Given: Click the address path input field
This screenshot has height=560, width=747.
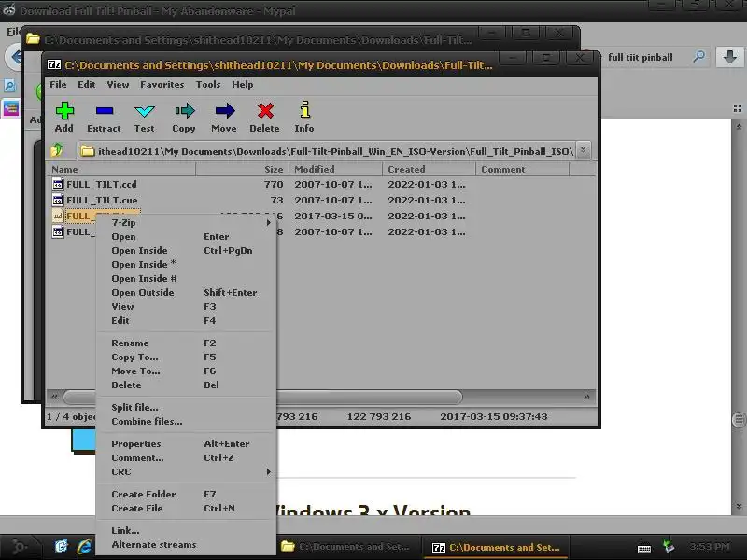Looking at the screenshot, I should (327, 151).
